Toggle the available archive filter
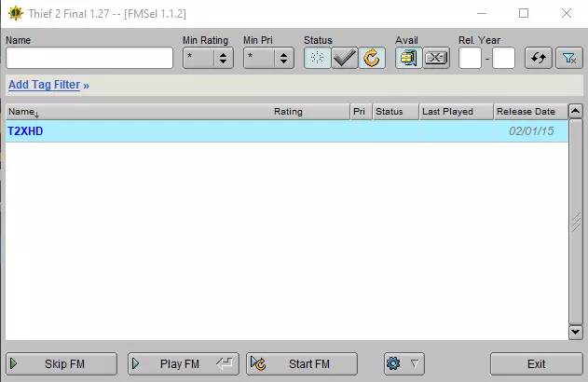 (x=408, y=58)
